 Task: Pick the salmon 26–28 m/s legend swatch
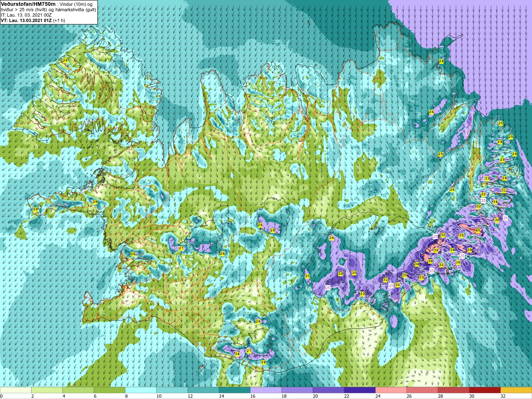(422, 390)
